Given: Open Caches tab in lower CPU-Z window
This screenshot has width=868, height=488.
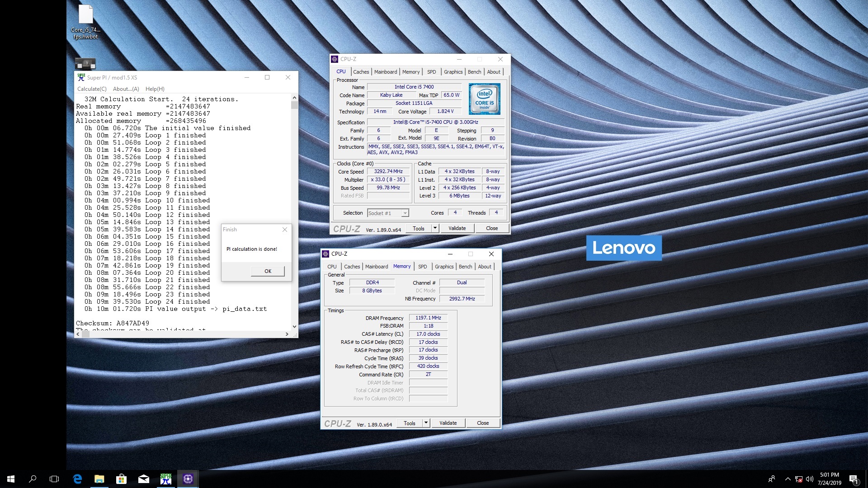Looking at the screenshot, I should pyautogui.click(x=352, y=267).
